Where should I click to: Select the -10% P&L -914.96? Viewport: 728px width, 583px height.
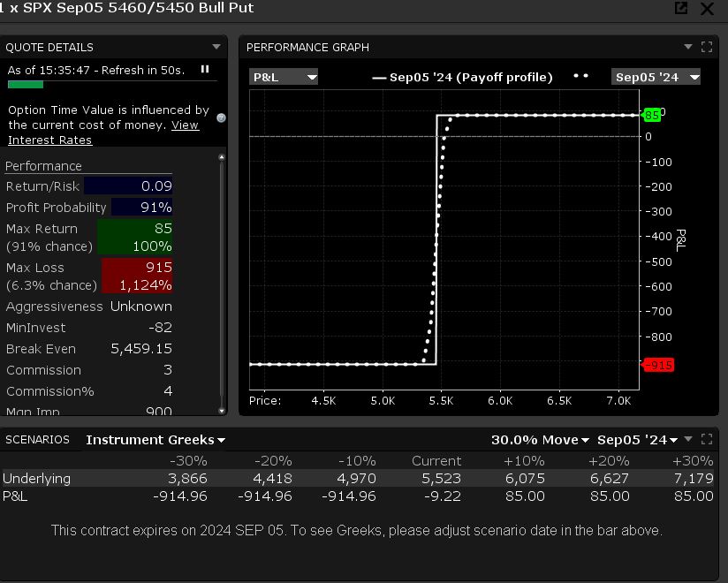coord(349,496)
